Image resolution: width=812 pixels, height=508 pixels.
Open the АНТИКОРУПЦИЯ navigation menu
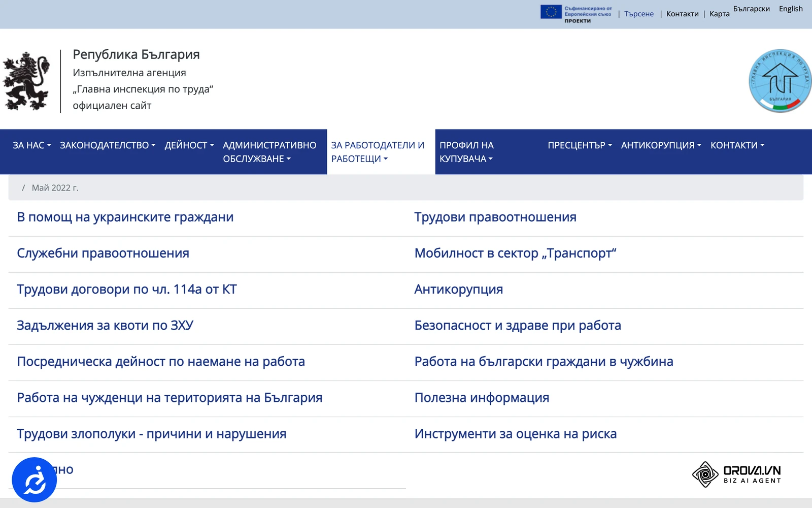(x=661, y=145)
